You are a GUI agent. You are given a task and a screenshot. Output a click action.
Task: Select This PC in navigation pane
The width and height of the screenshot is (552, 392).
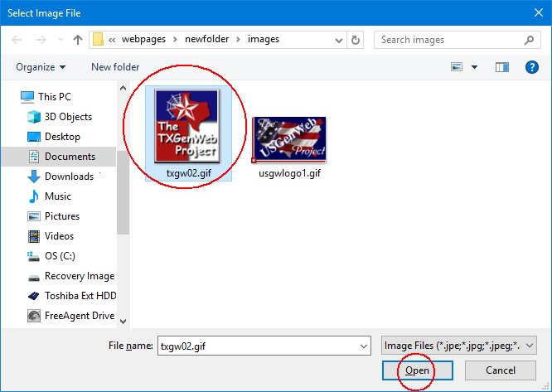click(55, 96)
